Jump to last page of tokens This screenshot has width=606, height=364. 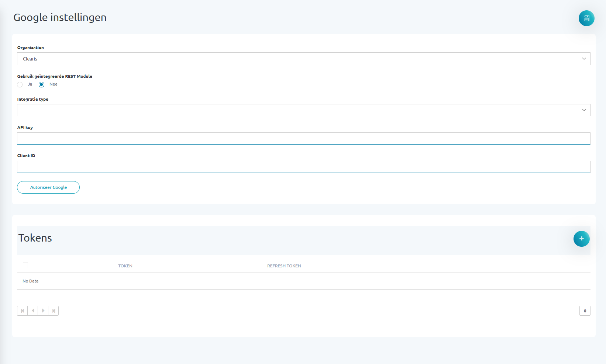tap(54, 311)
